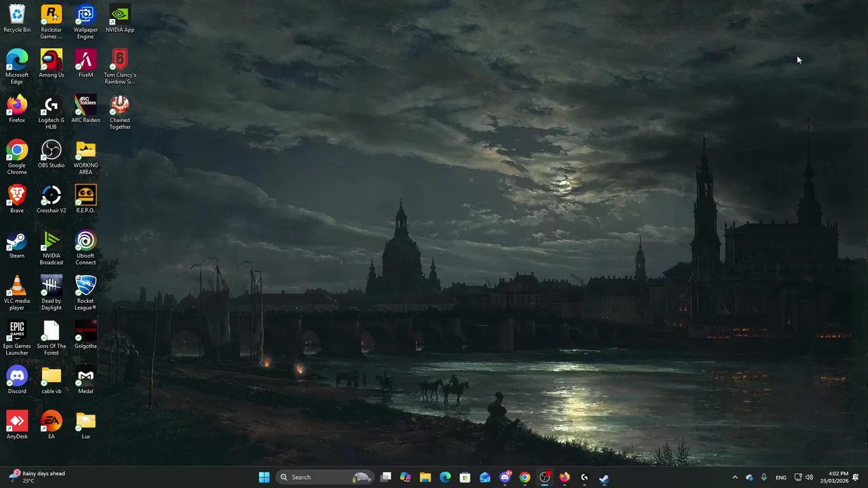Select Sons Of The Forest file icon
The height and width of the screenshot is (488, 868).
(x=52, y=338)
